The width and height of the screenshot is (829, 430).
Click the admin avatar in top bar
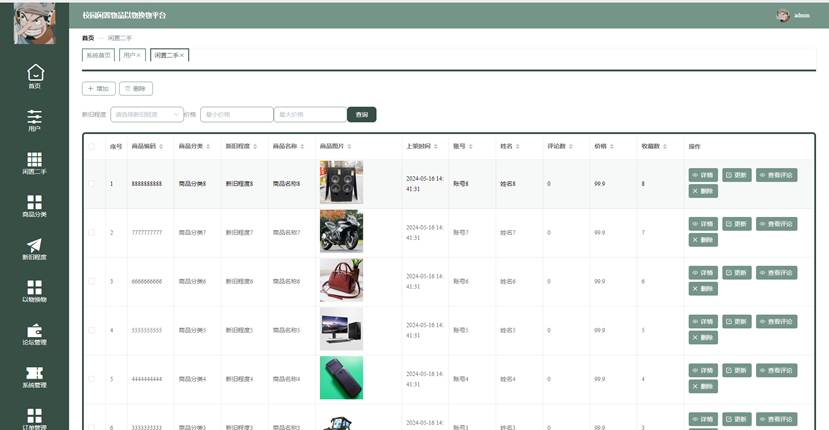click(783, 15)
